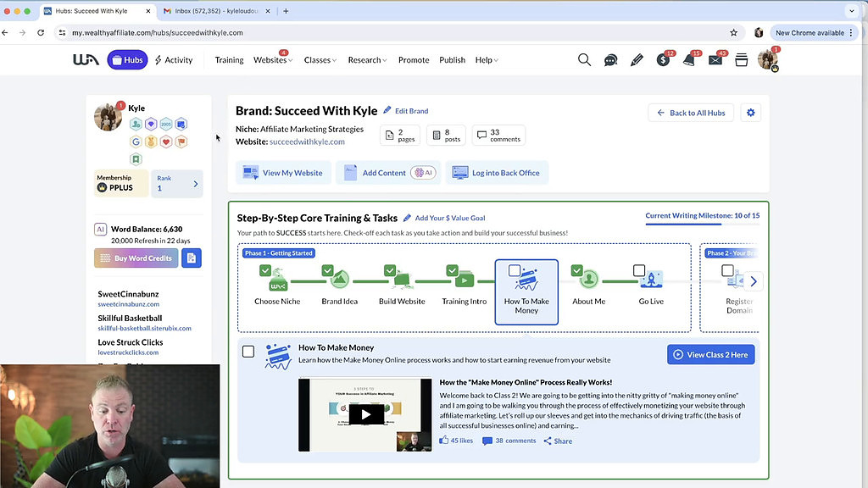
Task: Select the Build Website step icon
Action: (x=403, y=280)
